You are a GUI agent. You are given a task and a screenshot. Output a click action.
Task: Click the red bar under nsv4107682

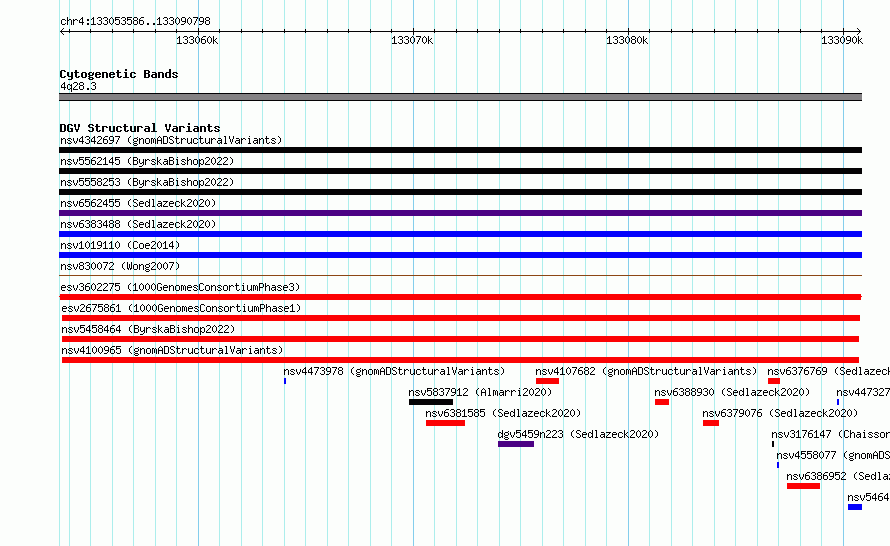tap(547, 381)
